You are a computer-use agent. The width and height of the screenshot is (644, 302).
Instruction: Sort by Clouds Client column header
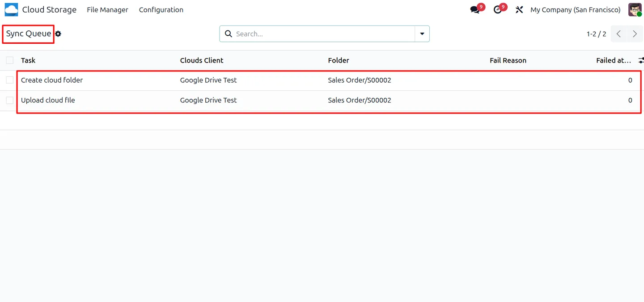point(202,60)
